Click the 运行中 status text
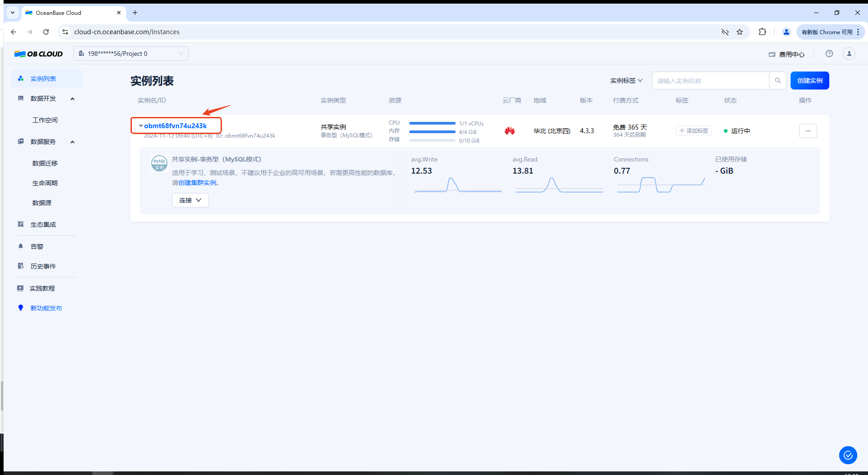This screenshot has width=868, height=475. pos(741,131)
